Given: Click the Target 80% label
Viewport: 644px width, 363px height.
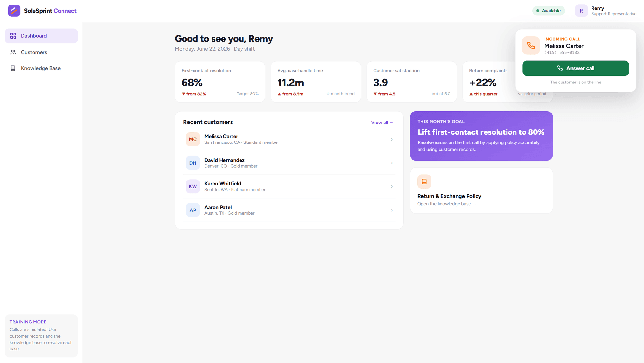Looking at the screenshot, I should tap(248, 94).
